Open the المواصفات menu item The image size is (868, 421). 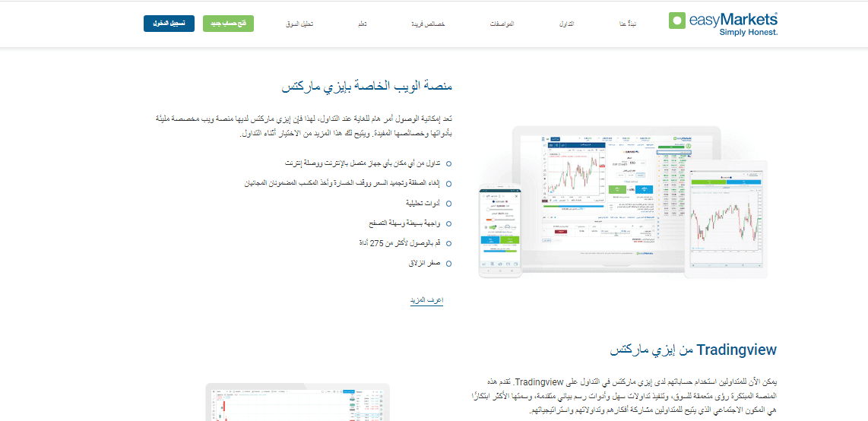click(502, 24)
